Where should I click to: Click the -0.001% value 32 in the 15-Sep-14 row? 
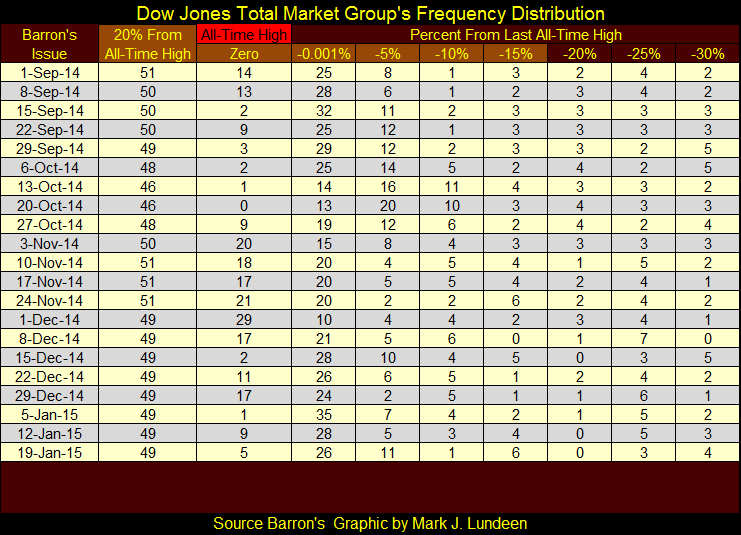(324, 111)
